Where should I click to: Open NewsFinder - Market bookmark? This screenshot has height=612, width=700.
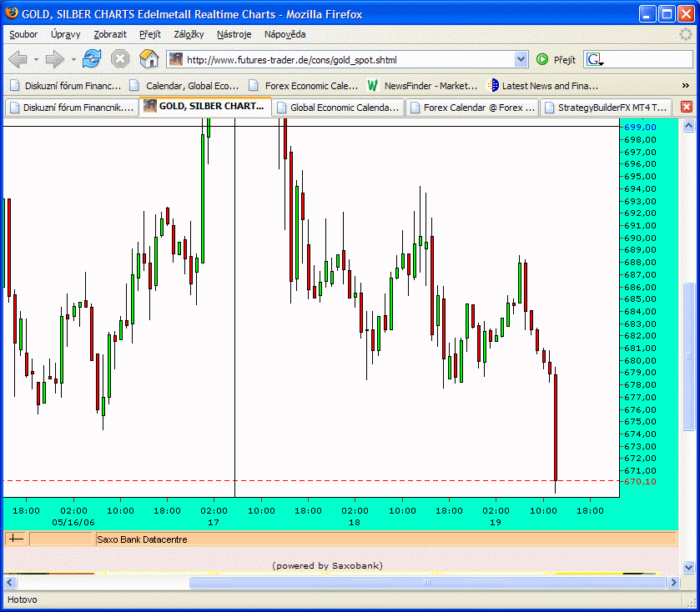coord(422,86)
